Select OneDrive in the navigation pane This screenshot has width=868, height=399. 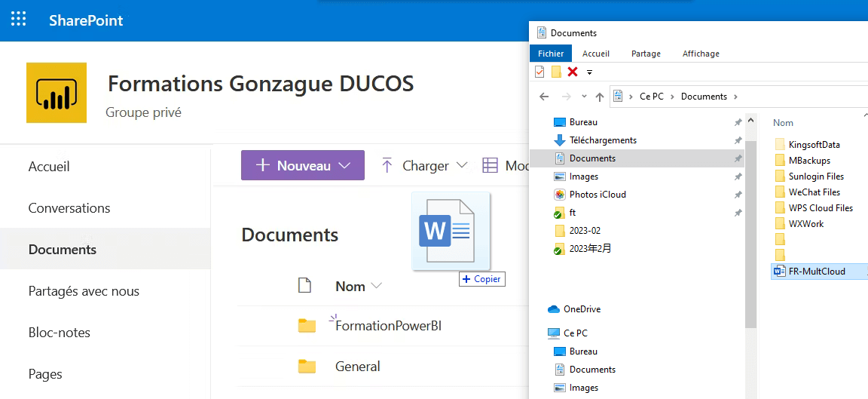pyautogui.click(x=582, y=309)
